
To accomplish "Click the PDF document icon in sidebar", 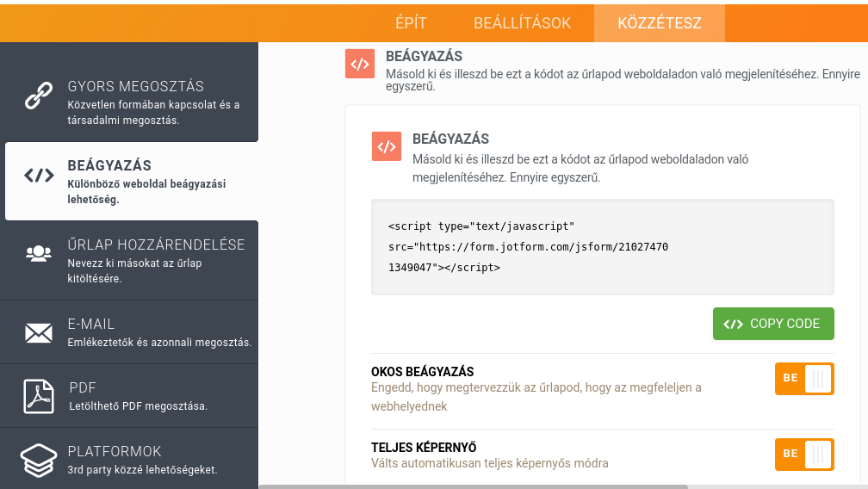I will pyautogui.click(x=39, y=396).
